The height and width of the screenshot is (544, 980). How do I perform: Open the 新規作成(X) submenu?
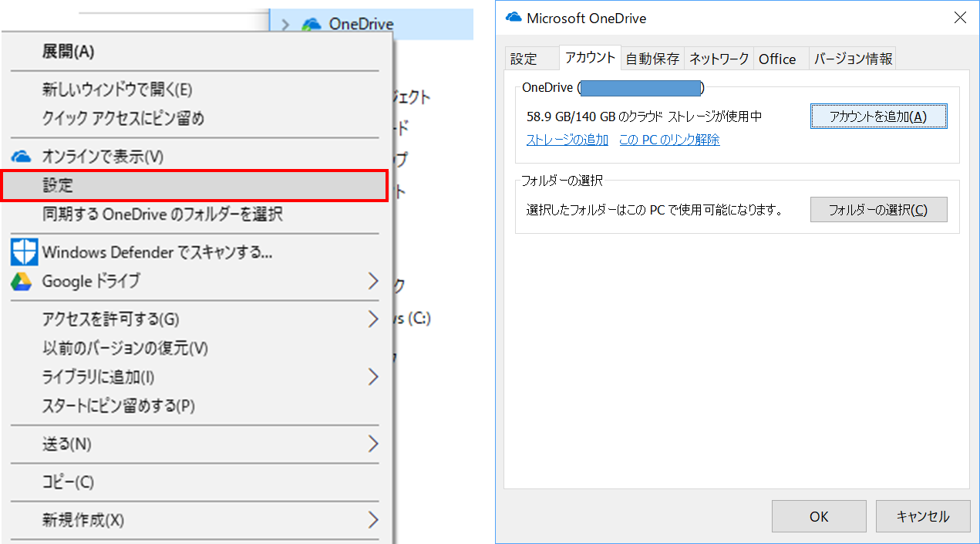pyautogui.click(x=194, y=519)
